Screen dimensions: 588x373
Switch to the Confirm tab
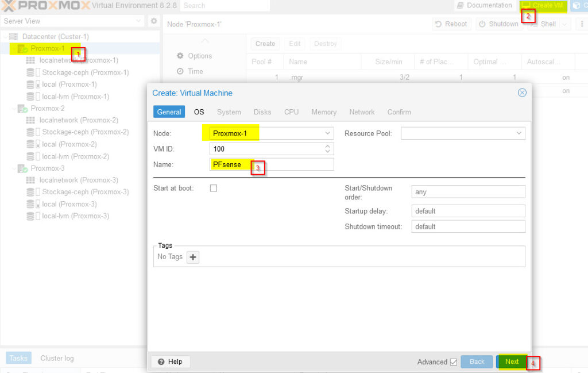pyautogui.click(x=399, y=112)
